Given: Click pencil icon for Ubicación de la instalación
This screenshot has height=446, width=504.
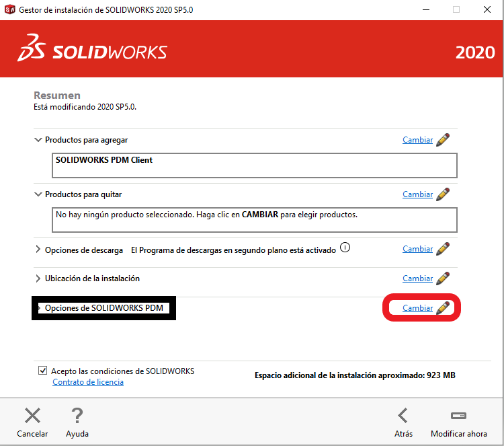Looking at the screenshot, I should pyautogui.click(x=443, y=278).
